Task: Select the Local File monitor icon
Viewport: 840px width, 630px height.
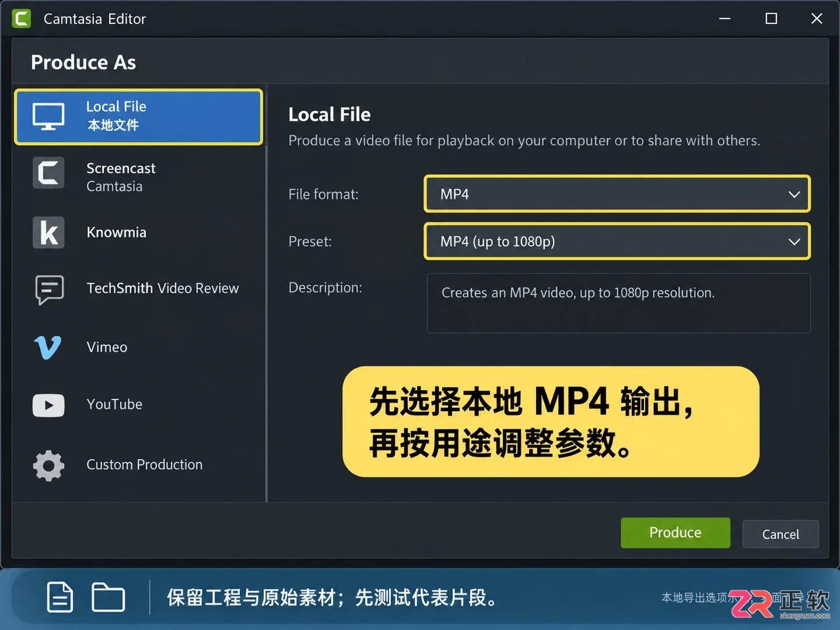Action: pos(48,117)
